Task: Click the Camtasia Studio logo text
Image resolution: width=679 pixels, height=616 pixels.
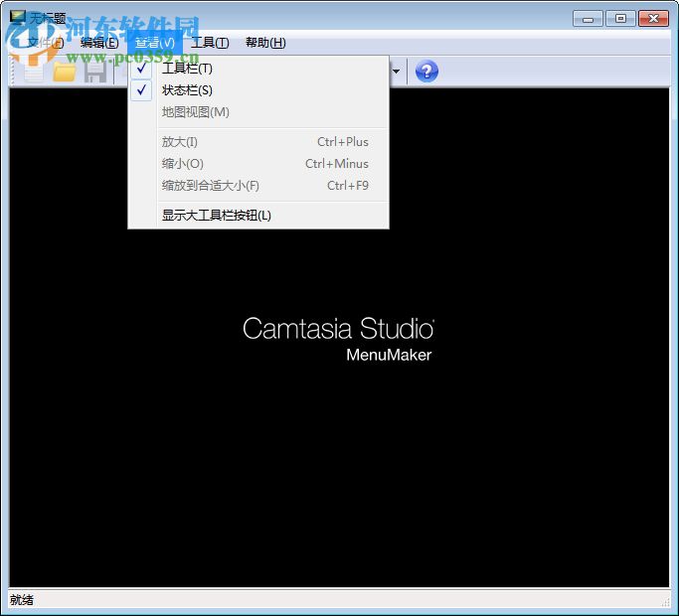Action: click(338, 329)
